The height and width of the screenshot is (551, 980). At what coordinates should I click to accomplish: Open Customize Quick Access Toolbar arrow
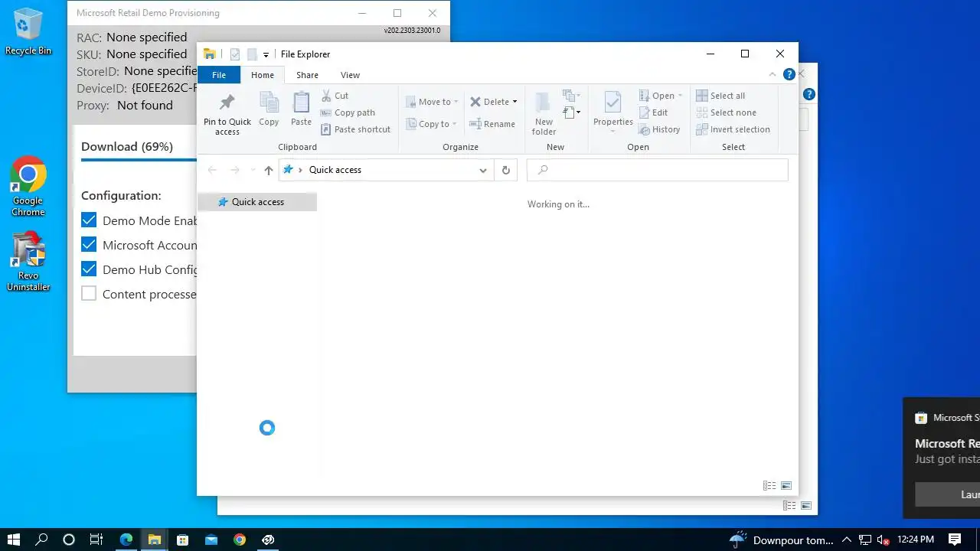(x=266, y=54)
